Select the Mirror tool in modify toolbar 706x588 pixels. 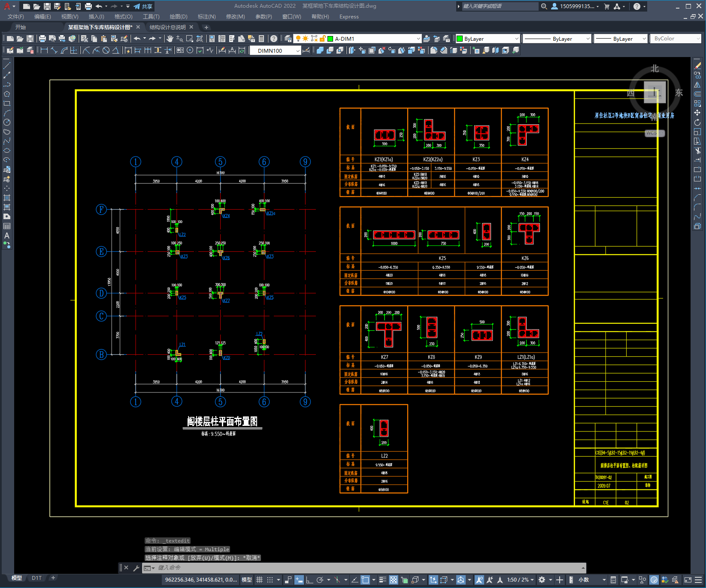click(697, 84)
